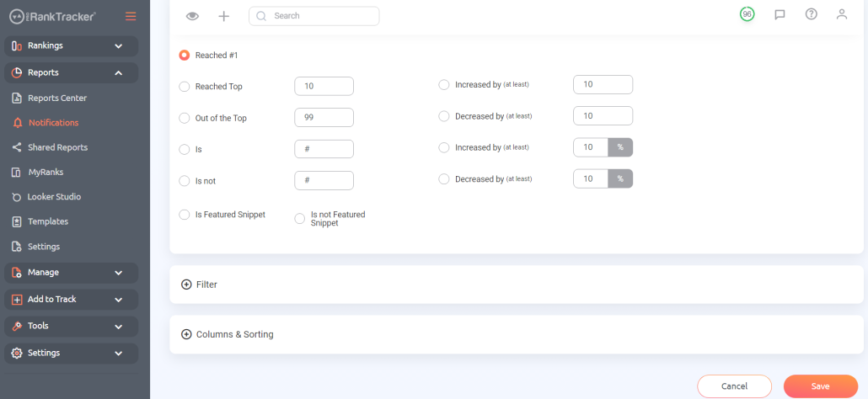This screenshot has width=868, height=399.
Task: Select the Reached #1 radio button
Action: [x=185, y=56]
